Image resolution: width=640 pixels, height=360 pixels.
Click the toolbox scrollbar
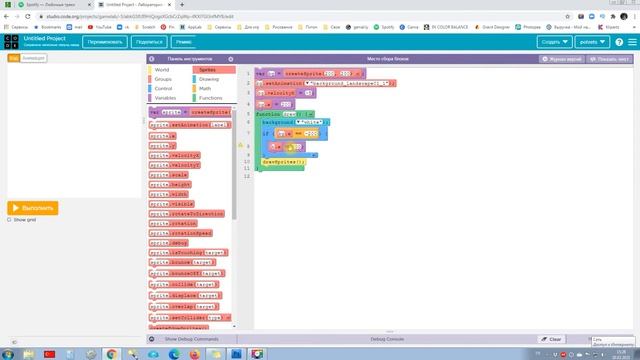point(234,165)
